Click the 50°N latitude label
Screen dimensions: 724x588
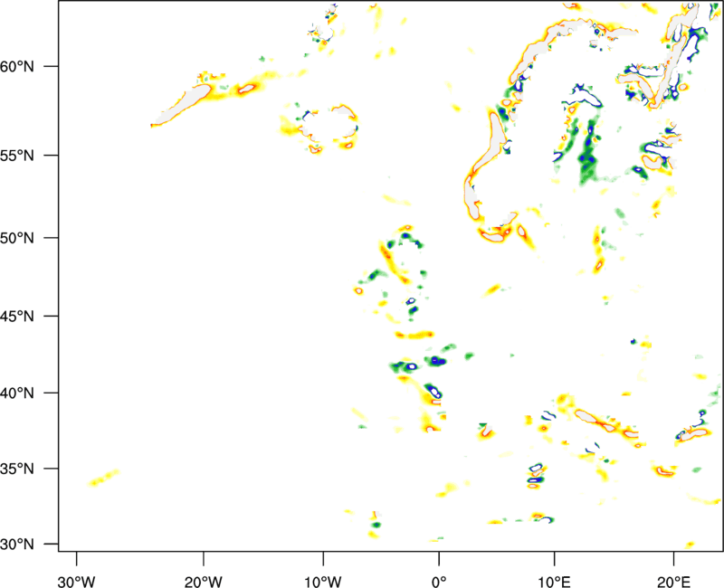tap(17, 238)
